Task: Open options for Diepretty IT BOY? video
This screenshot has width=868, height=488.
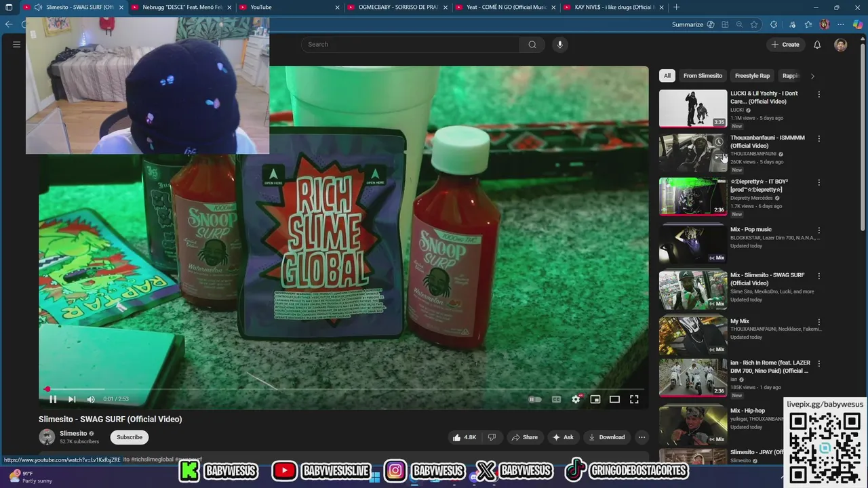Action: pyautogui.click(x=818, y=183)
